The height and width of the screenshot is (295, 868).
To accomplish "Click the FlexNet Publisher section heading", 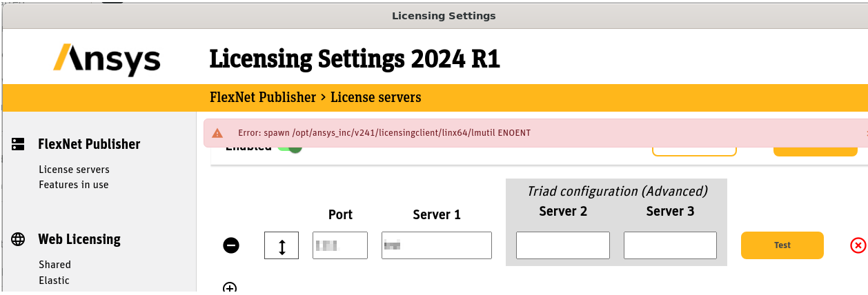I will pos(89,144).
